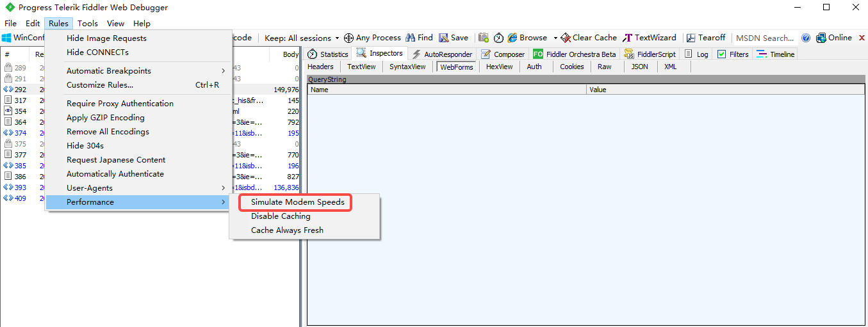Open the Timeline tab
This screenshot has width=868, height=327.
pyautogui.click(x=776, y=54)
